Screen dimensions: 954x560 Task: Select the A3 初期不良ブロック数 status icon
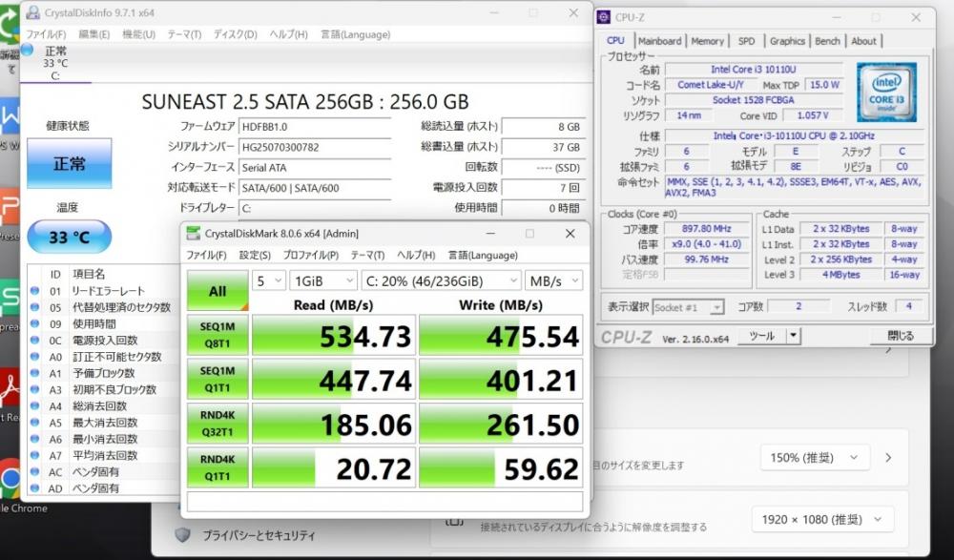(x=34, y=389)
